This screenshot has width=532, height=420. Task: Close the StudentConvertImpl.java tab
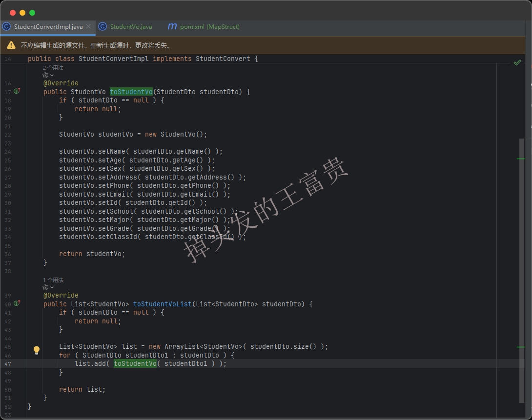click(88, 26)
